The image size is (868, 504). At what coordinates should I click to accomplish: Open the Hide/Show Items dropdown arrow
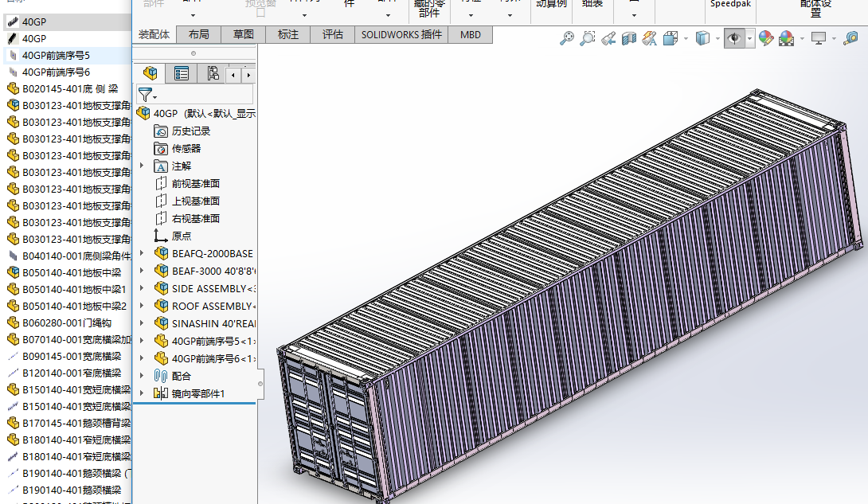750,38
